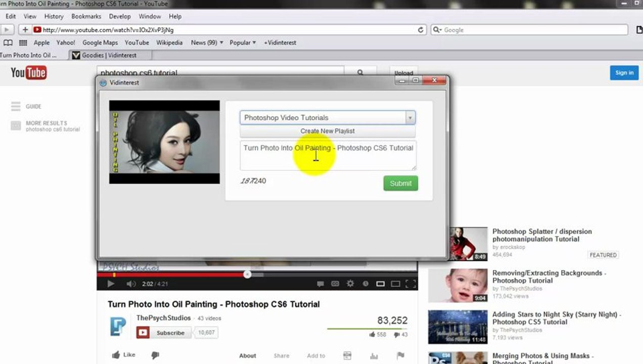This screenshot has height=364, width=643.
Task: Toggle annotations speech bubble icon
Action: pos(320,284)
